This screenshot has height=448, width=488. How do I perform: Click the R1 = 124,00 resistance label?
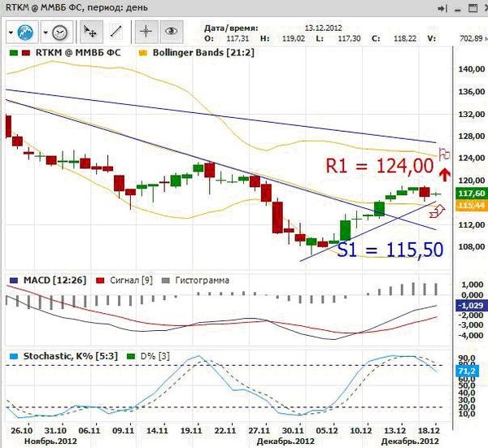(x=380, y=166)
